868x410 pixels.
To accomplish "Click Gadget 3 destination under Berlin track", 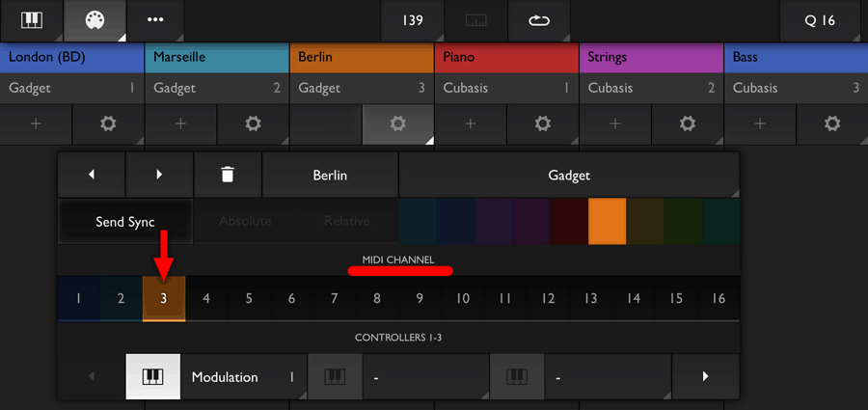I will tap(362, 88).
